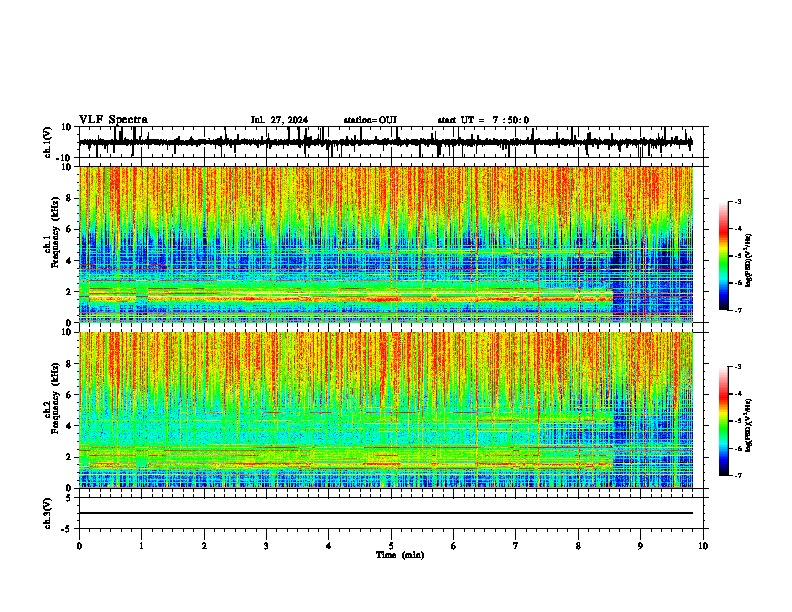Click the 'VLF Spectra' title text
The width and height of the screenshot is (792, 612).
[113, 120]
